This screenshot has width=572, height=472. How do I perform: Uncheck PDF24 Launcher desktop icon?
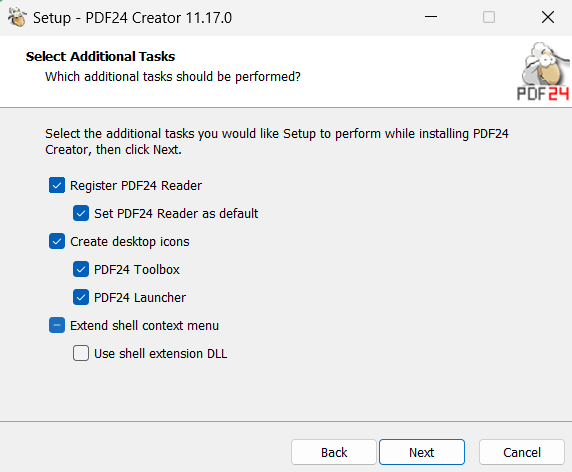(81, 298)
